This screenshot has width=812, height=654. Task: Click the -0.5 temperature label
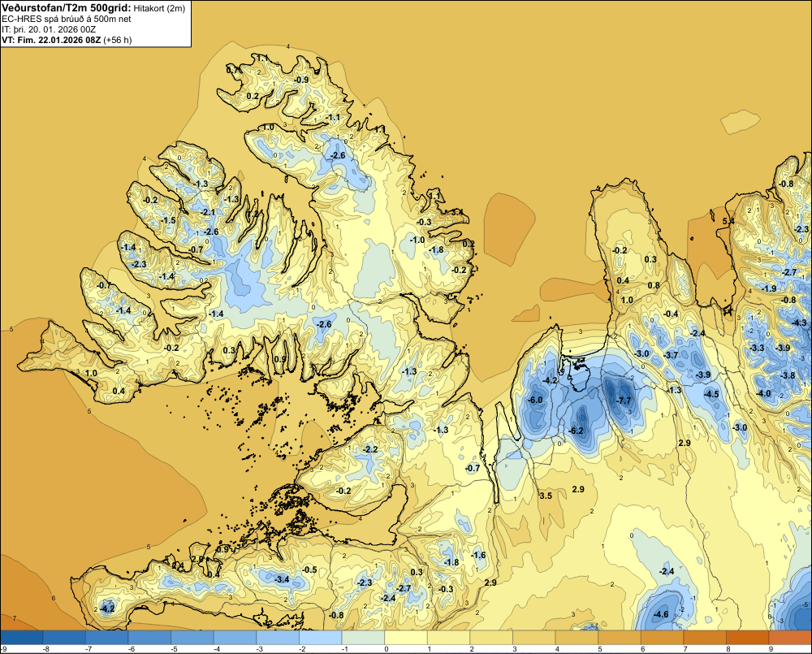[x=309, y=570]
